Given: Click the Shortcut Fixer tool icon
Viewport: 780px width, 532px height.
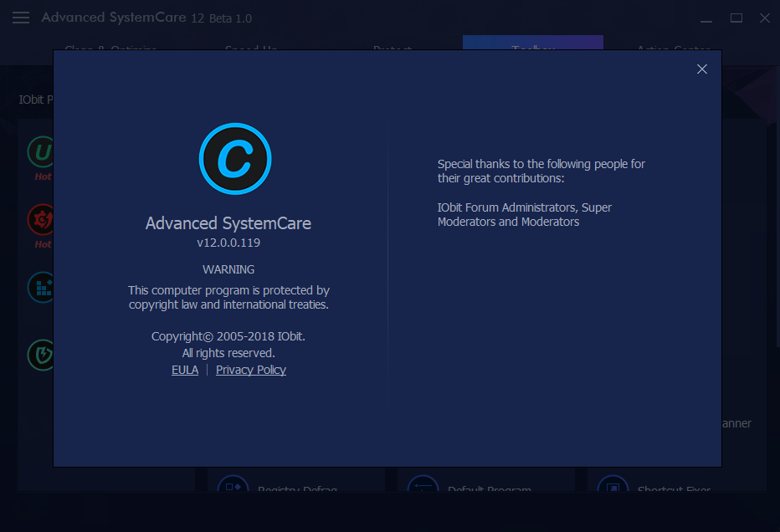Looking at the screenshot, I should click(x=613, y=483).
